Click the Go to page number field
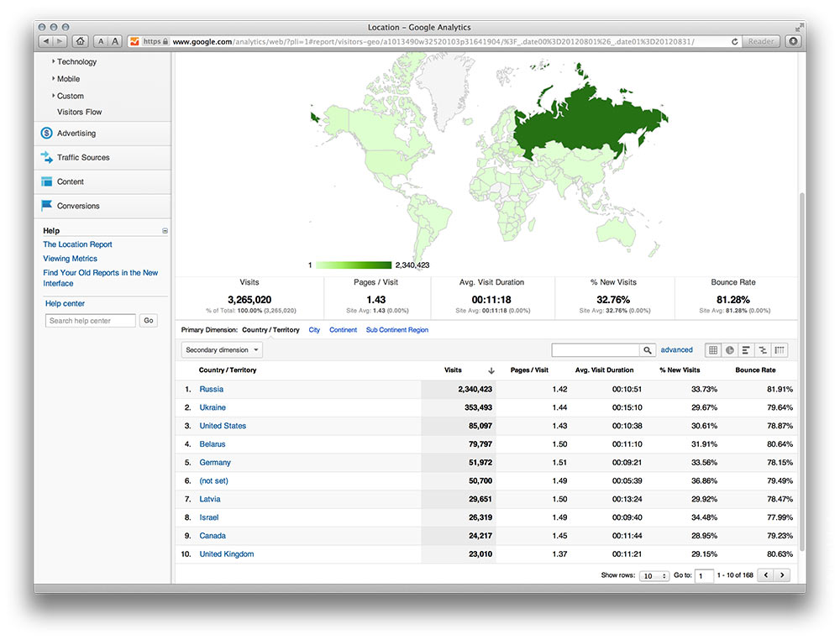840x640 pixels. coord(705,575)
